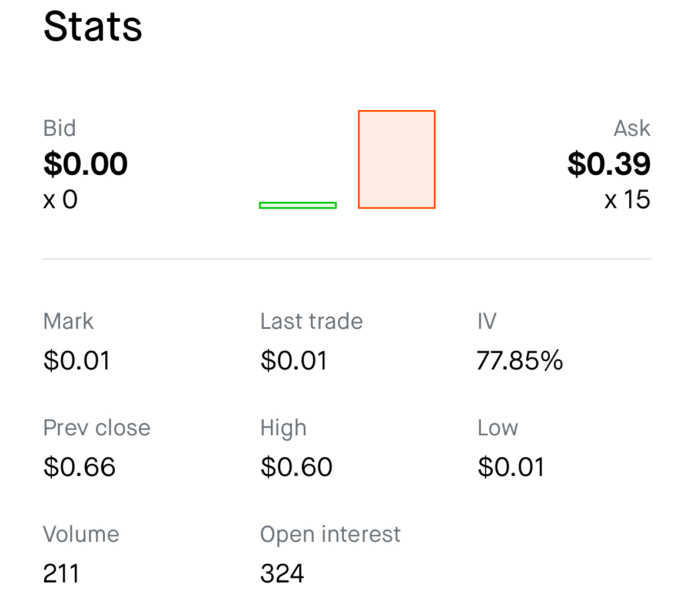The width and height of the screenshot is (694, 616).
Task: Click the orange ask size bar
Action: coord(397,159)
